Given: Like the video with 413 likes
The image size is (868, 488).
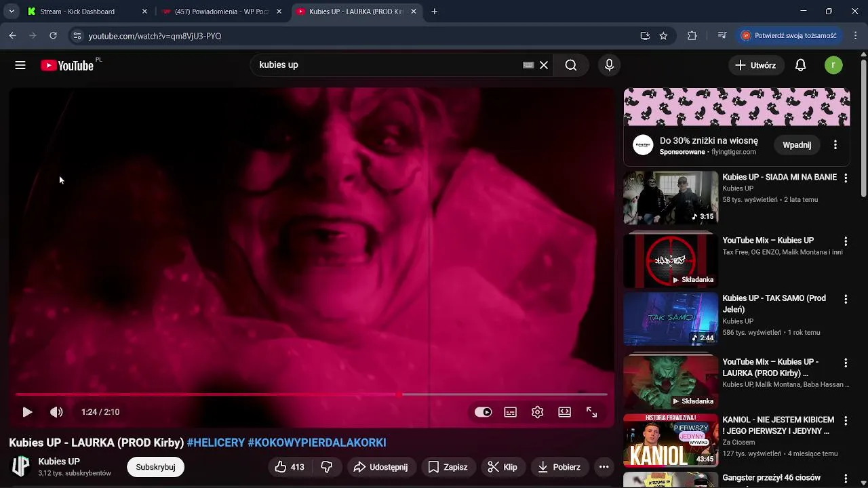Looking at the screenshot, I should [x=290, y=467].
